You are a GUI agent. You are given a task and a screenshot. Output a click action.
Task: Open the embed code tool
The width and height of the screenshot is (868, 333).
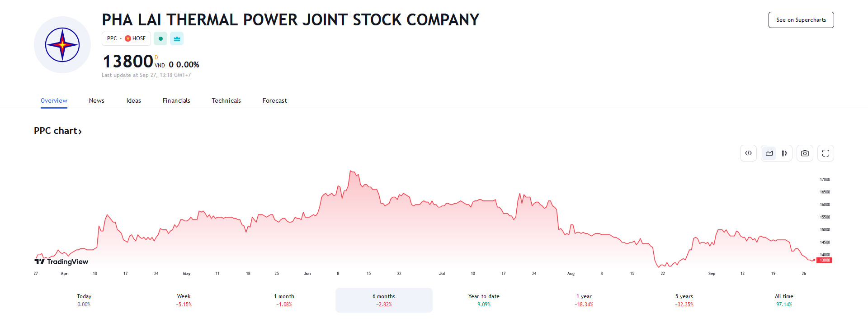748,153
